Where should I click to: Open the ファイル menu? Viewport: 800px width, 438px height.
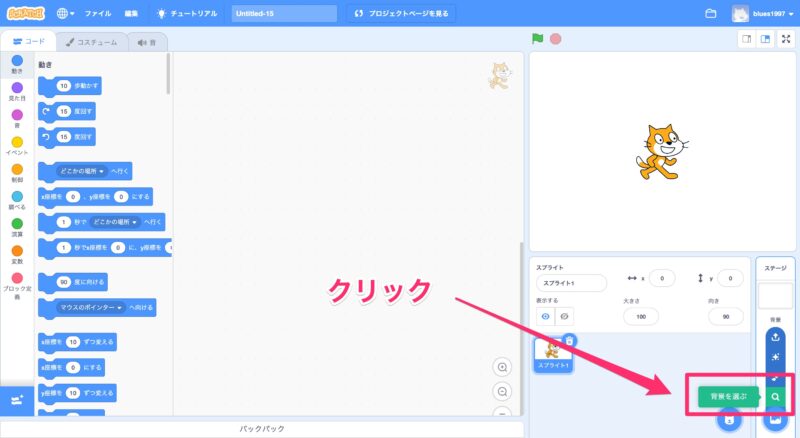pyautogui.click(x=98, y=14)
